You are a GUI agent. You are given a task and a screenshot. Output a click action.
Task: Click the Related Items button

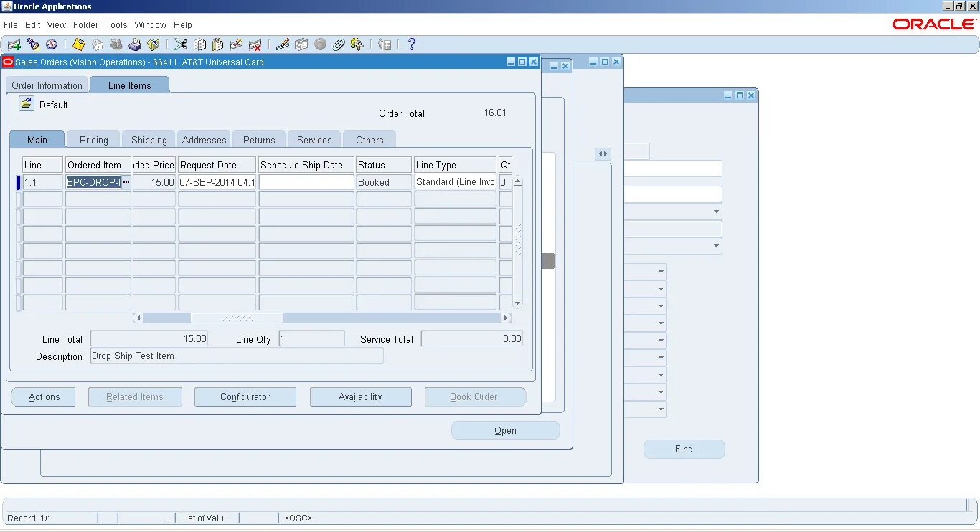pos(135,396)
